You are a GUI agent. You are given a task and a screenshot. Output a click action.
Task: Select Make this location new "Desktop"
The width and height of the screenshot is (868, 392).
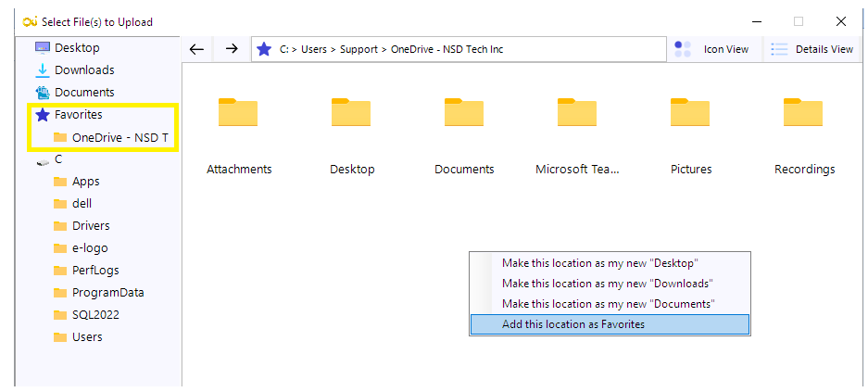pos(599,263)
